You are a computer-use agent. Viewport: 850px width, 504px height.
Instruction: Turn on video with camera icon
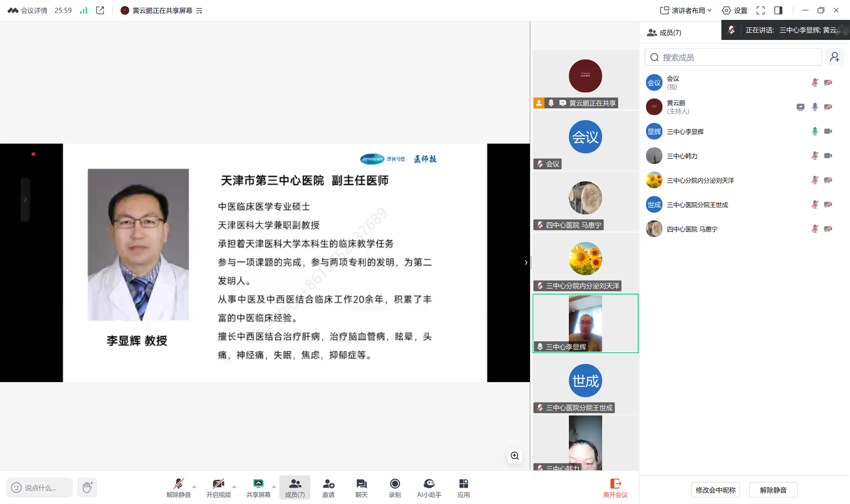(x=218, y=484)
